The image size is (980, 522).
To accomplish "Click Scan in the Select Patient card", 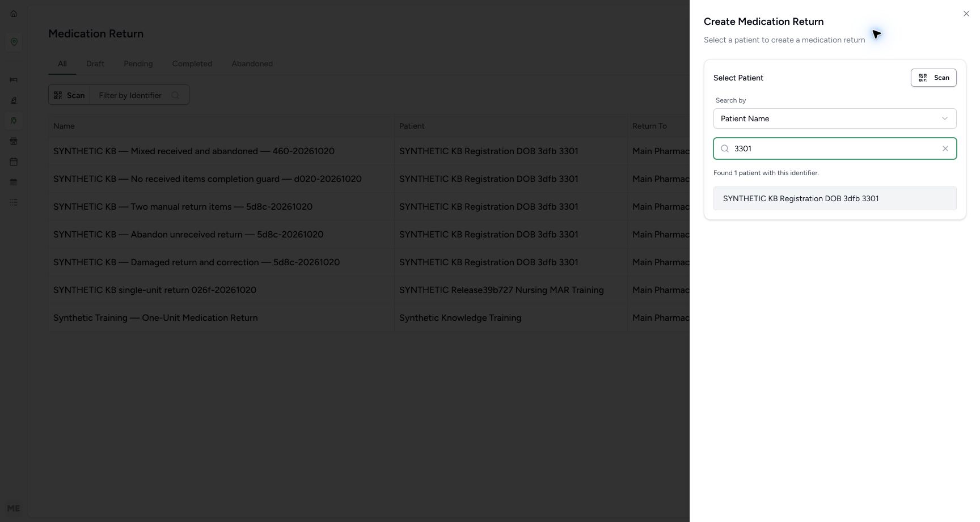I will [x=933, y=78].
